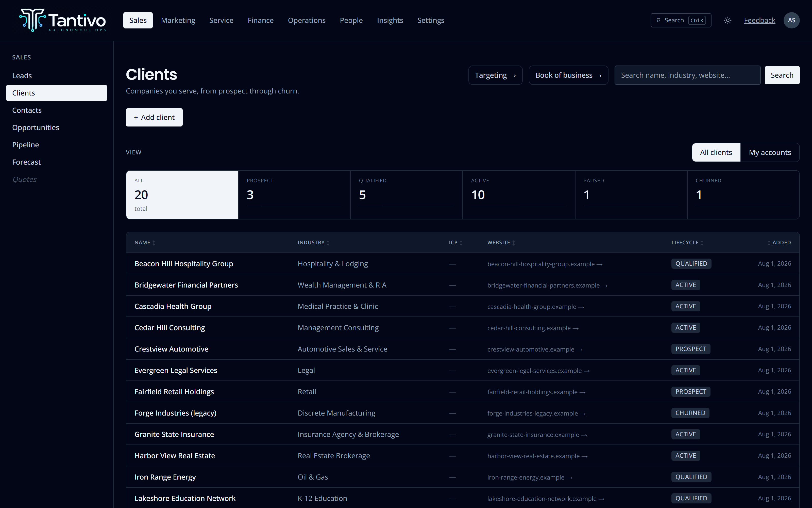Click the Tantivo logo
The width and height of the screenshot is (812, 508).
pyautogui.click(x=63, y=20)
